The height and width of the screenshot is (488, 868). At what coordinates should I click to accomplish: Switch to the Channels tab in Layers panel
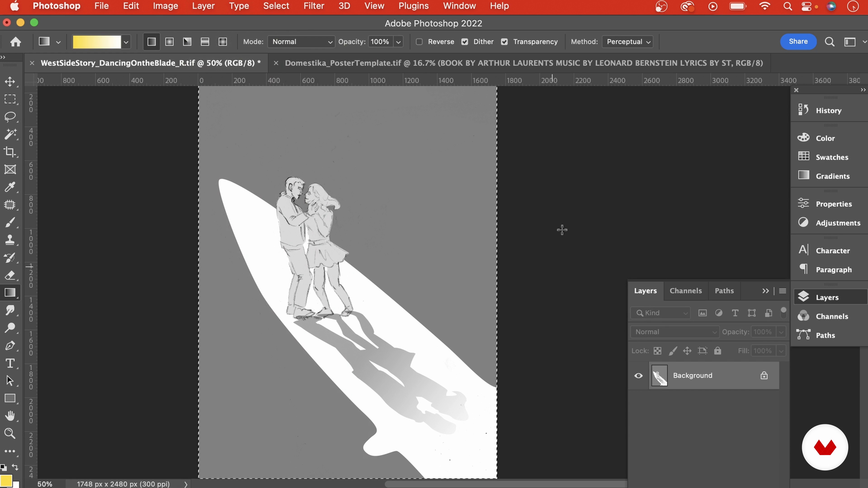coord(686,291)
